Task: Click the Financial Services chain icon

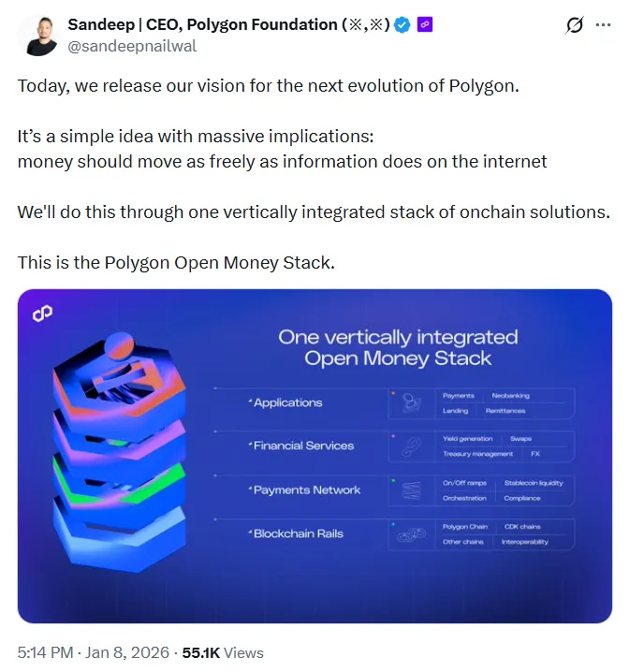Action: pos(410,446)
